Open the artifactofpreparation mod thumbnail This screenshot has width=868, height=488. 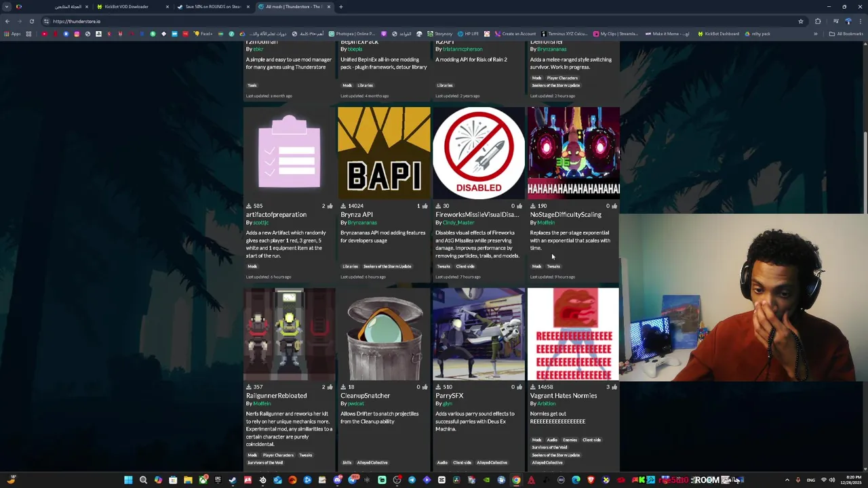(289, 153)
